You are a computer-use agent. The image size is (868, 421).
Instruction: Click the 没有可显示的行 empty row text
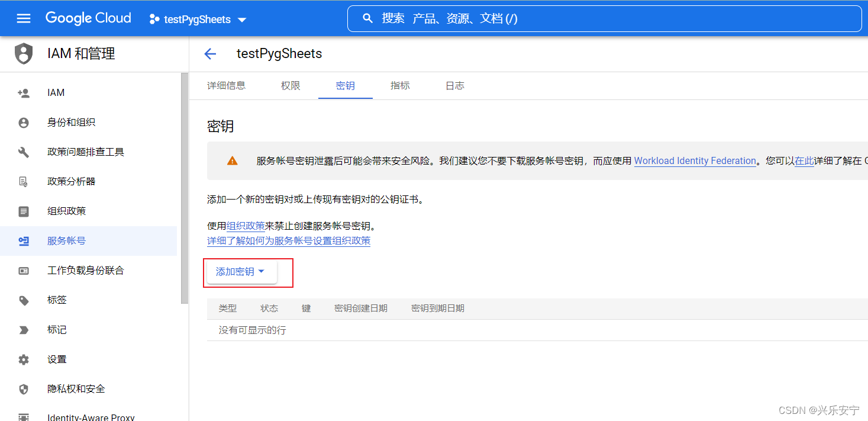pos(253,330)
